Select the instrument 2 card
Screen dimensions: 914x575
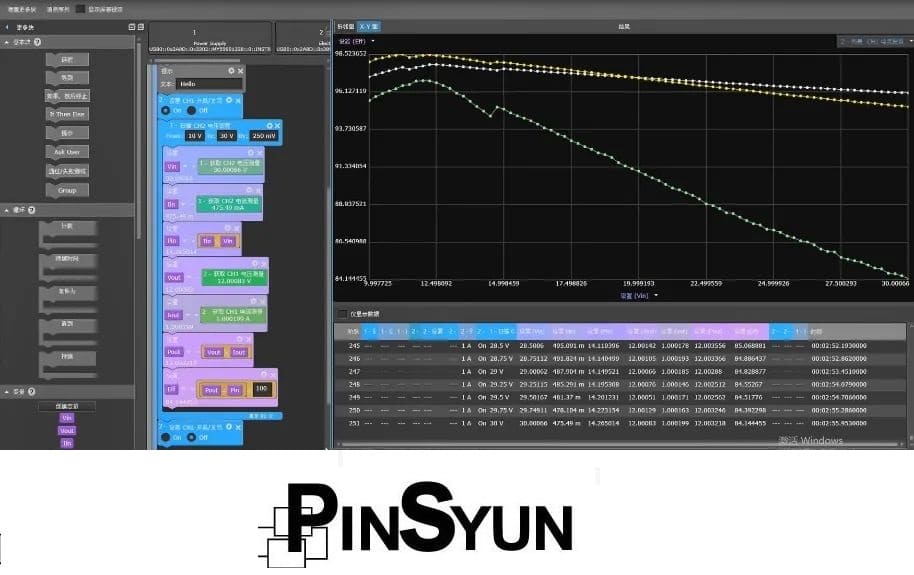click(303, 38)
